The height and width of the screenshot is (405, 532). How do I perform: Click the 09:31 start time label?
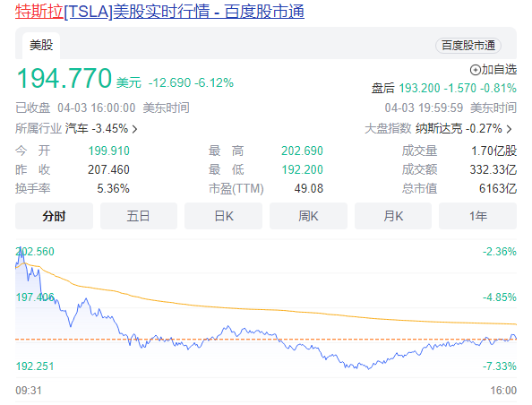29,391
